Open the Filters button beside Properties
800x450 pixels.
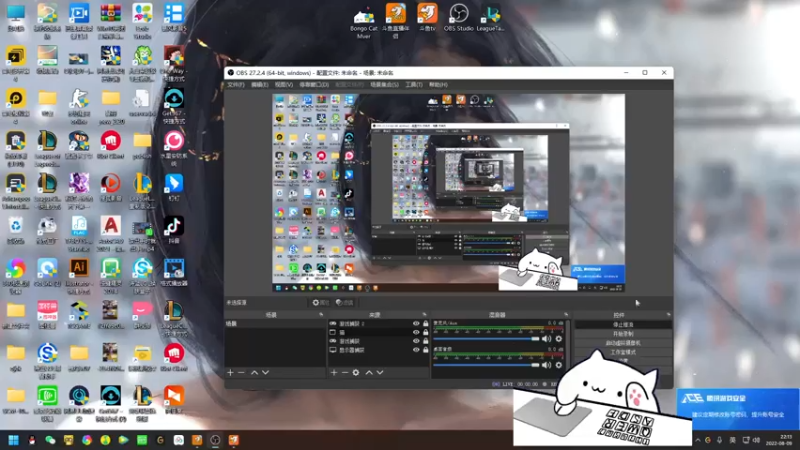pos(345,303)
